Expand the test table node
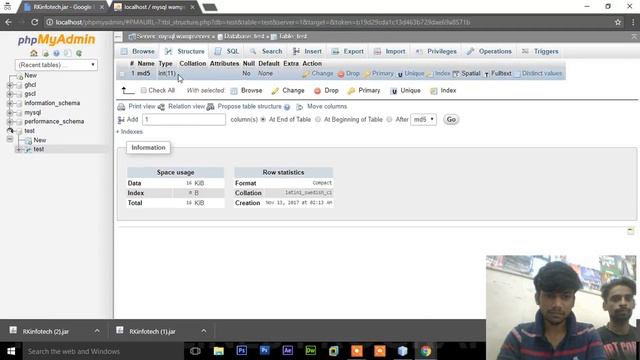 tap(18, 149)
